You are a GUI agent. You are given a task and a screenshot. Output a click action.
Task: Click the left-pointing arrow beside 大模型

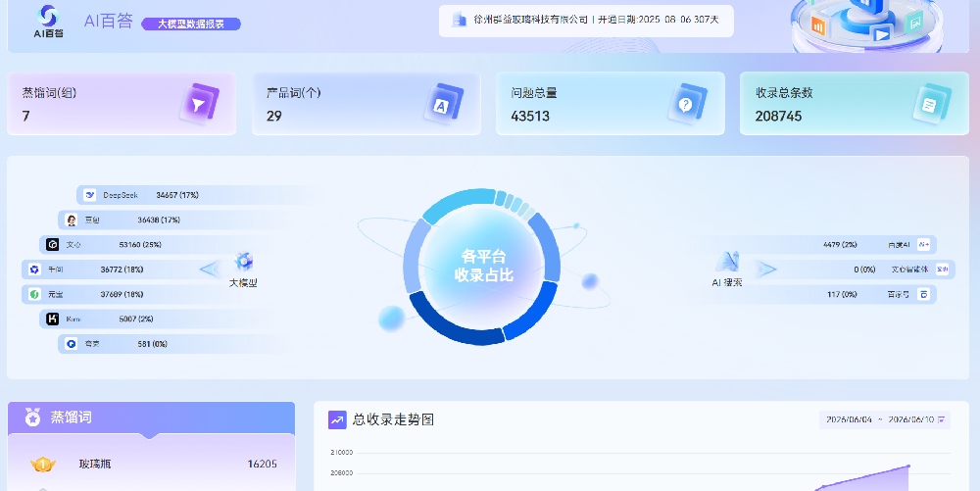point(210,270)
